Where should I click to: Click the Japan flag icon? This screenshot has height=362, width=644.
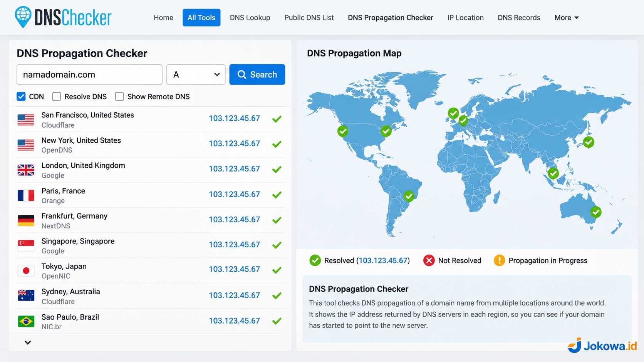click(x=26, y=271)
